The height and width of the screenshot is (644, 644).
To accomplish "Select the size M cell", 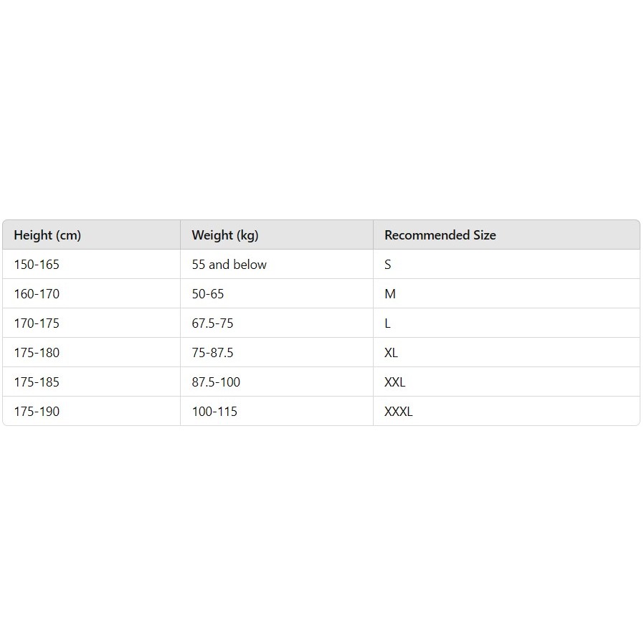I will click(x=506, y=293).
